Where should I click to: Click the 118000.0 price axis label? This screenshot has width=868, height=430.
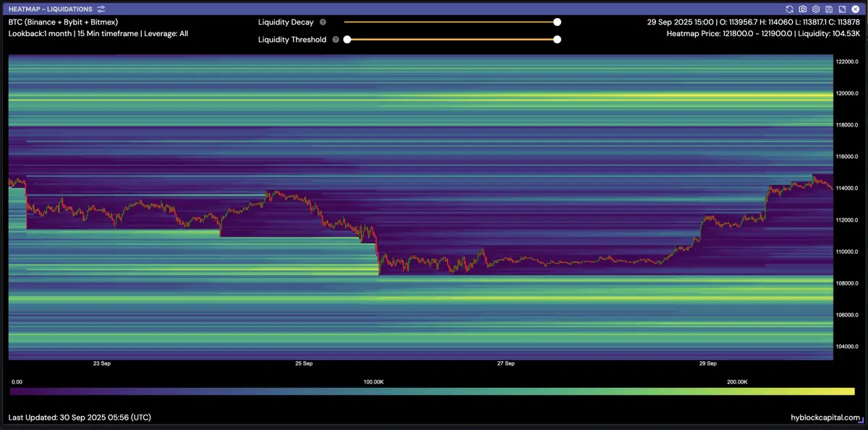click(847, 125)
